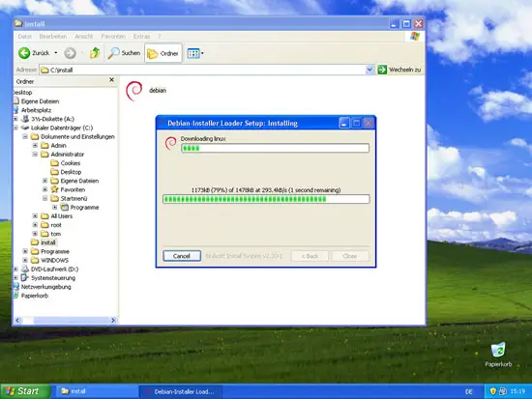Toggle the Ordner folders pane button
Image resolution: width=532 pixels, height=399 pixels.
click(163, 53)
